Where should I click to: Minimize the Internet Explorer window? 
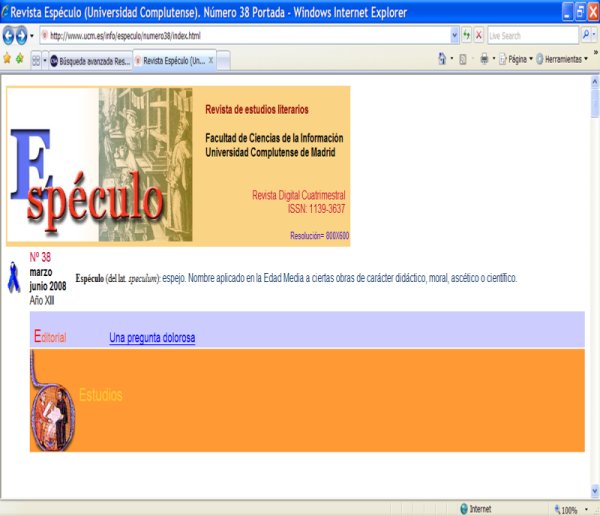[568, 12]
